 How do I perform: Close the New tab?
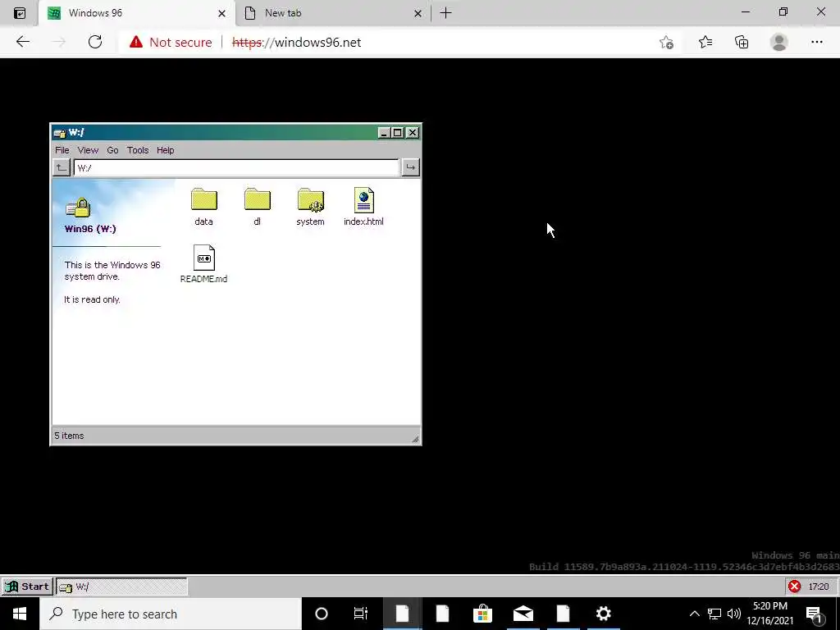click(418, 13)
